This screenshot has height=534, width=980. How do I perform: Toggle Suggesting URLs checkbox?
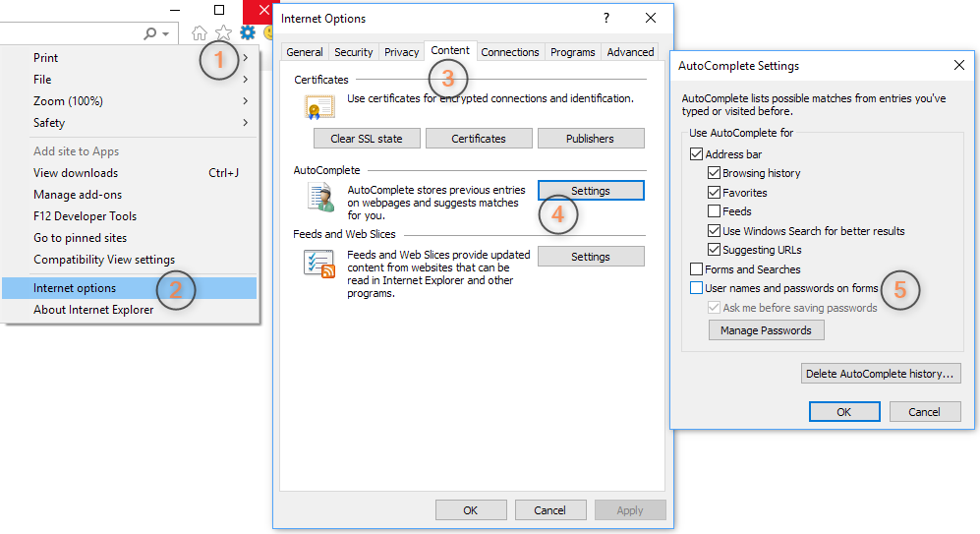(x=714, y=249)
